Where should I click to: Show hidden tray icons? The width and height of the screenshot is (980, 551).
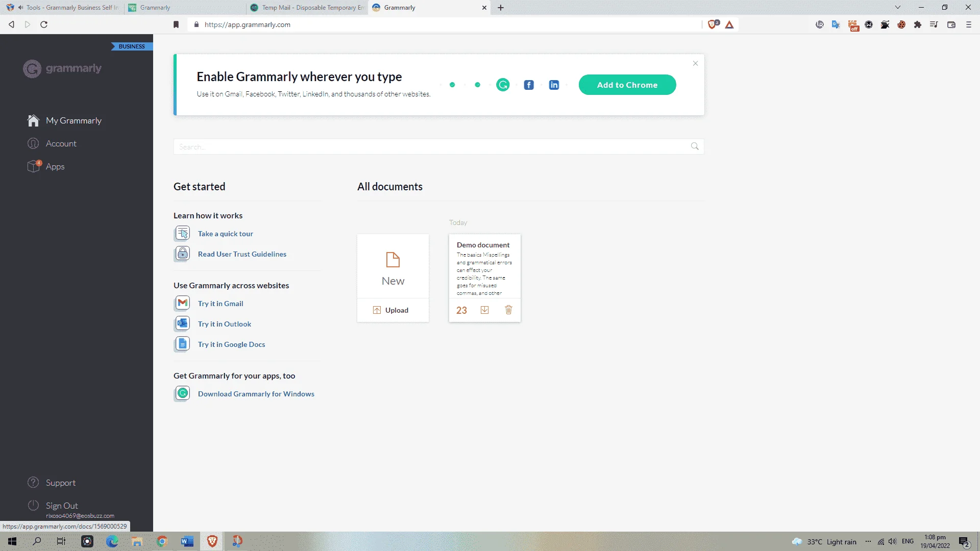(868, 541)
